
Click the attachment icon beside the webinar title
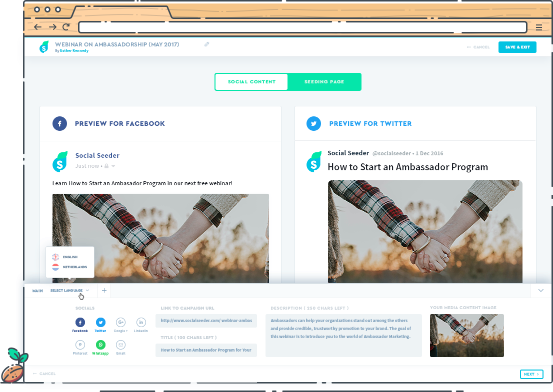pyautogui.click(x=206, y=44)
